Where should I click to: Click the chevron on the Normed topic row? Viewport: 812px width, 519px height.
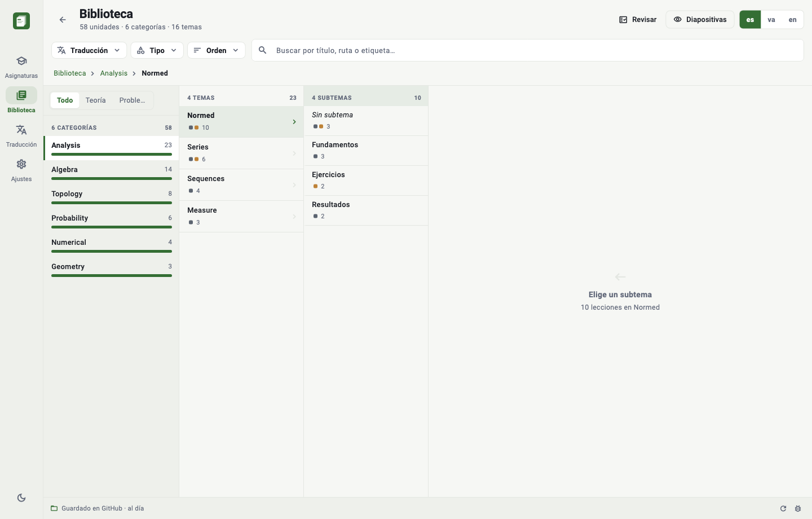[x=294, y=122]
